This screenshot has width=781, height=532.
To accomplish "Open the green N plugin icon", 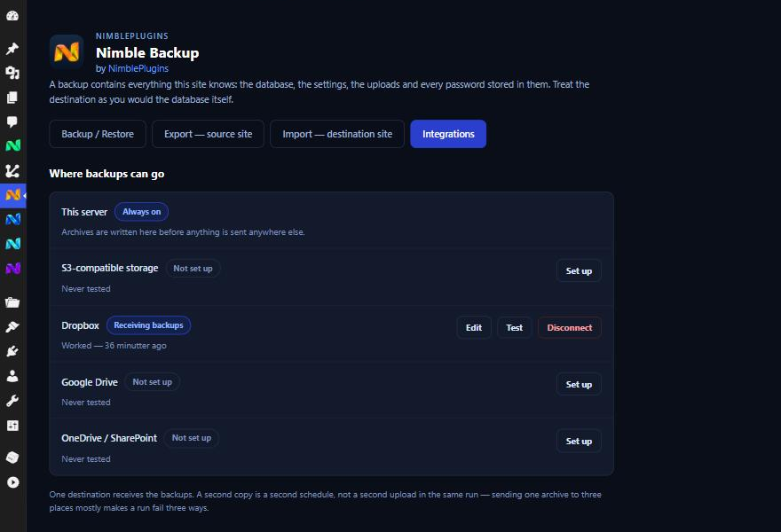I will [12, 145].
